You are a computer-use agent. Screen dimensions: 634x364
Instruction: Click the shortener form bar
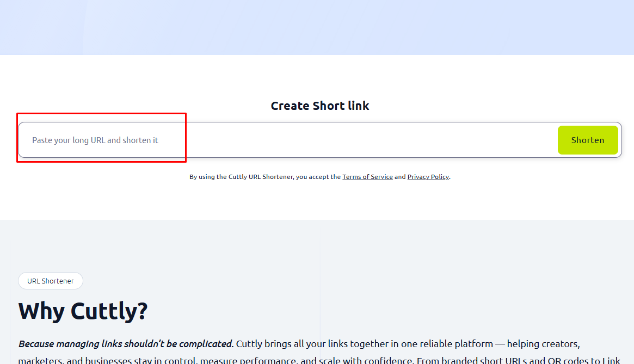[x=327, y=140]
